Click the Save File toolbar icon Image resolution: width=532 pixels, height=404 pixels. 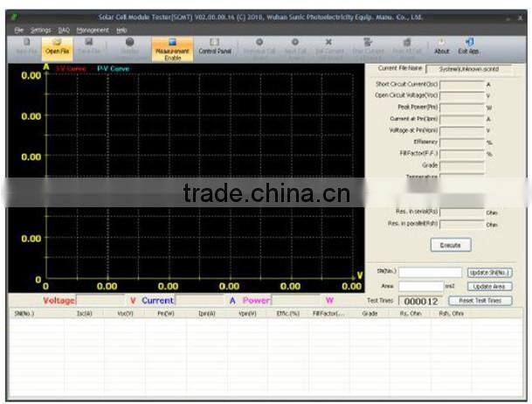point(88,45)
